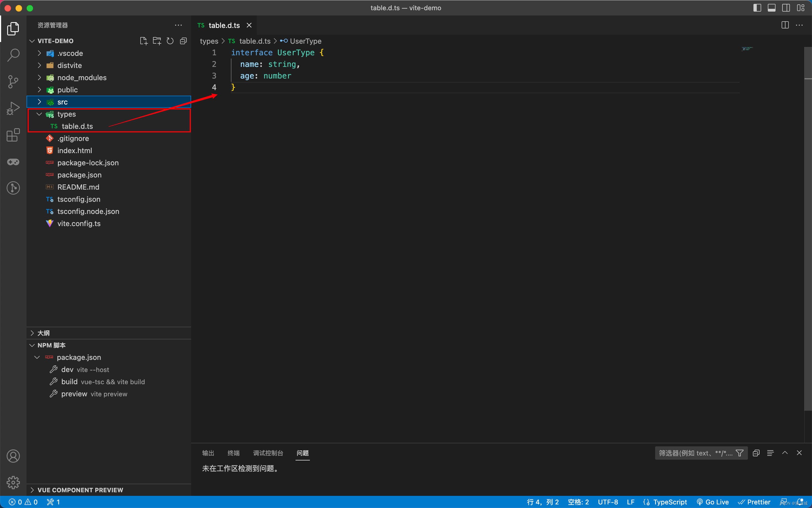Click the types breadcrumb item
This screenshot has width=812, height=508.
[x=209, y=41]
